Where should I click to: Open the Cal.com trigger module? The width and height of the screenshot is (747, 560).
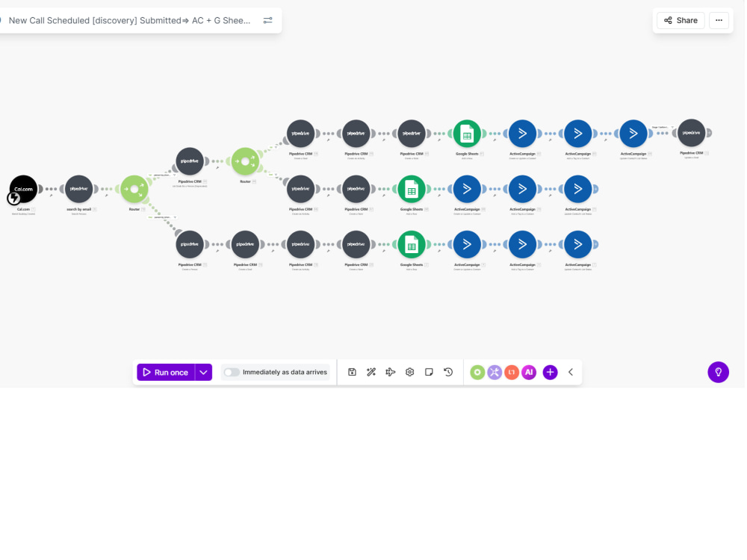click(23, 189)
